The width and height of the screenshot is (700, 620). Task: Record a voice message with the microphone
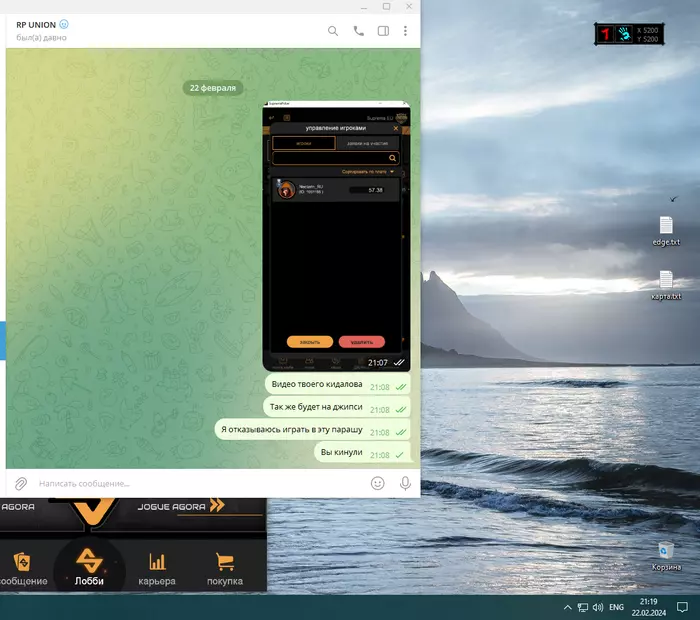[x=405, y=483]
